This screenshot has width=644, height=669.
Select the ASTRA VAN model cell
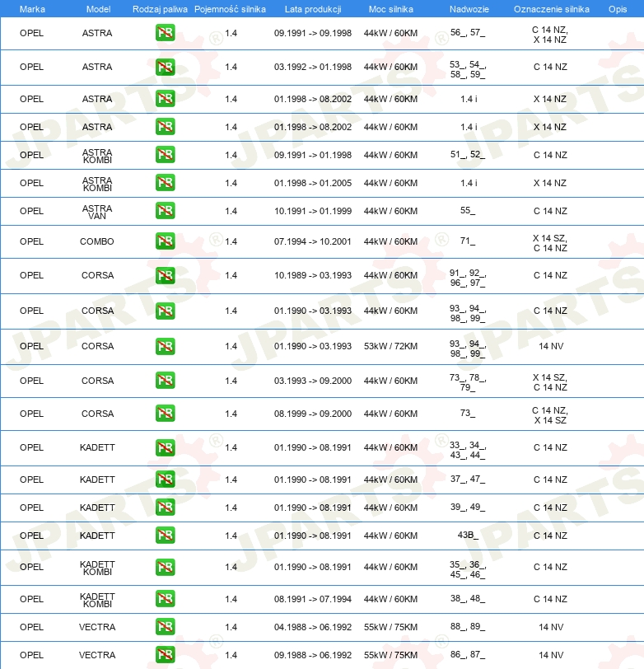coord(97,212)
